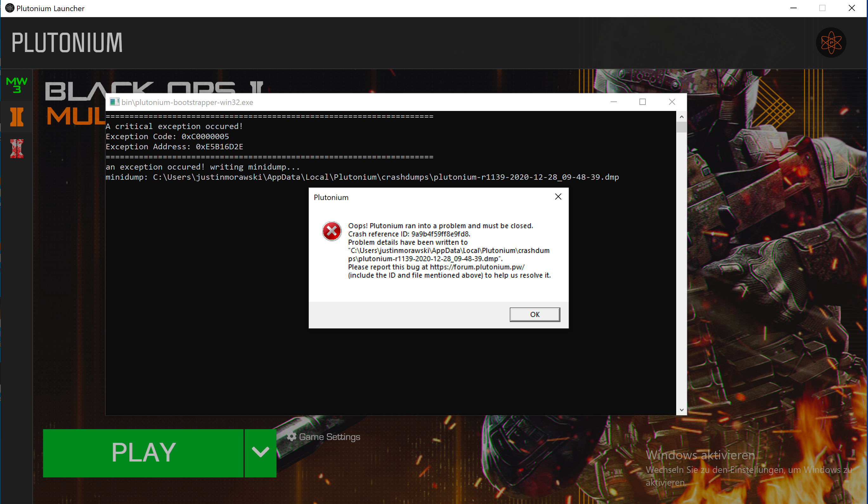Click the red error icon in dialog

331,231
